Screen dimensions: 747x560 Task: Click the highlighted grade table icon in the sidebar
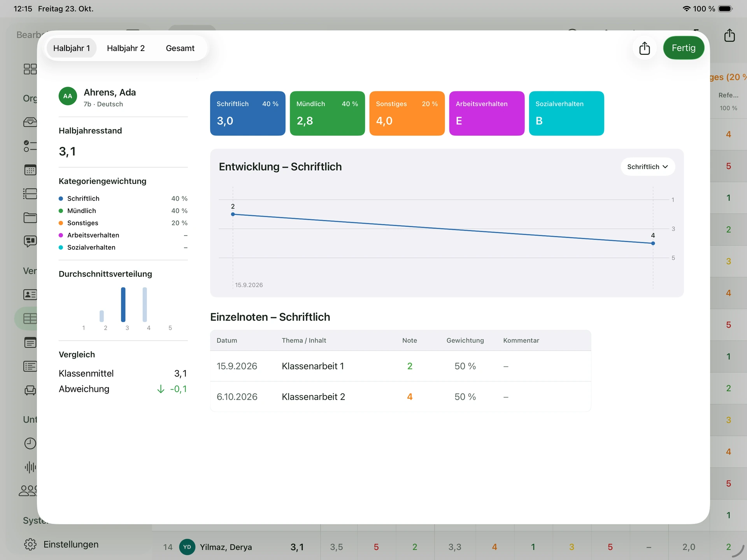pos(30,318)
